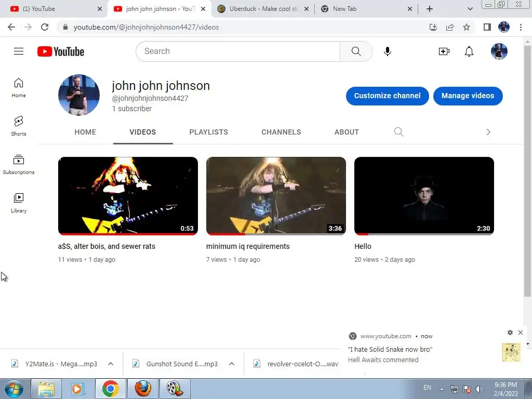The width and height of the screenshot is (532, 399).
Task: Open Chrome three-dot menu
Action: 521,27
